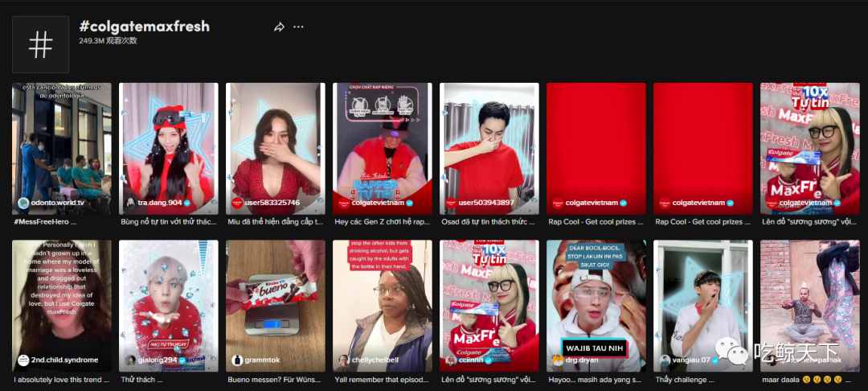Click caption 'Yall remember that episod...'
Screen dimensions: 868x391
coord(382,380)
